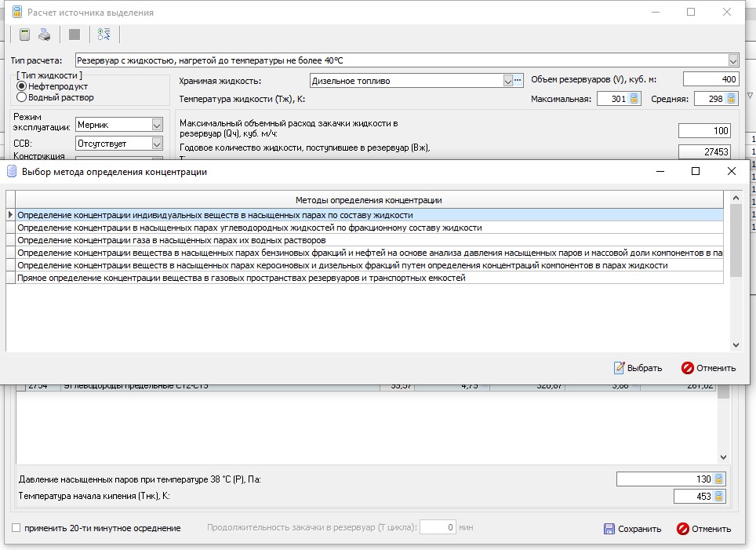Enable 20-minute averaging checkbox
This screenshot has height=550, width=756.
pos(16,528)
